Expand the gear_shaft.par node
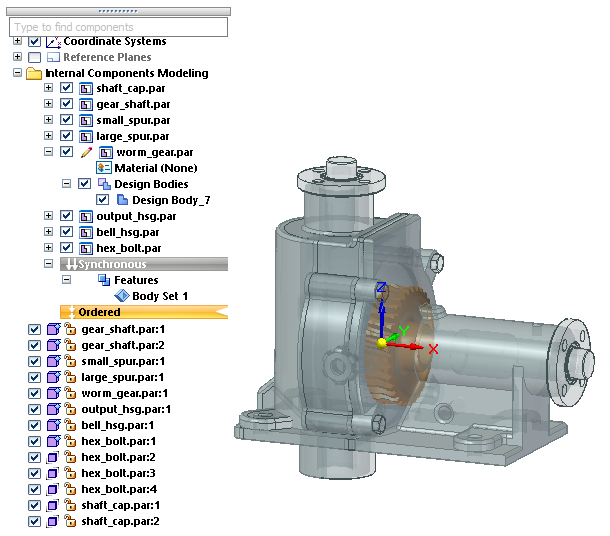This screenshot has width=610, height=536. 48,103
